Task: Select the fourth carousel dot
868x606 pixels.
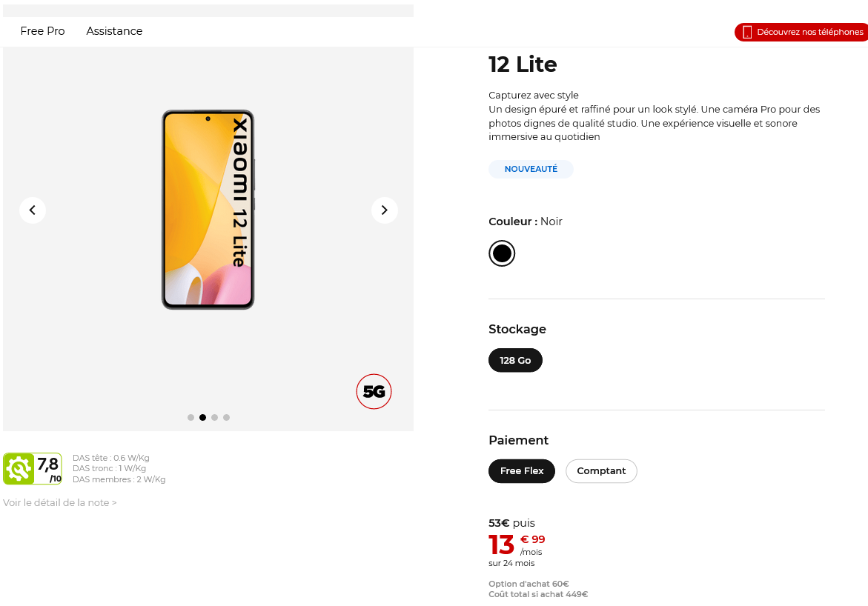Action: click(x=226, y=418)
